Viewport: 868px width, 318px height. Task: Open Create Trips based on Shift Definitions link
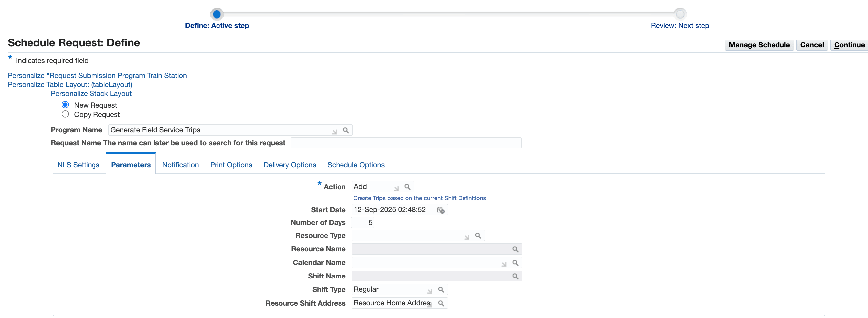[x=419, y=198]
